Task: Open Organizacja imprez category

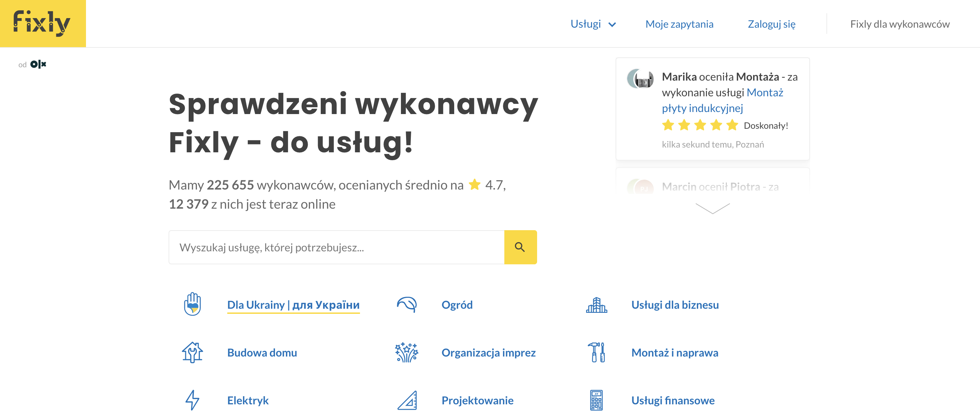Action: pyautogui.click(x=489, y=352)
